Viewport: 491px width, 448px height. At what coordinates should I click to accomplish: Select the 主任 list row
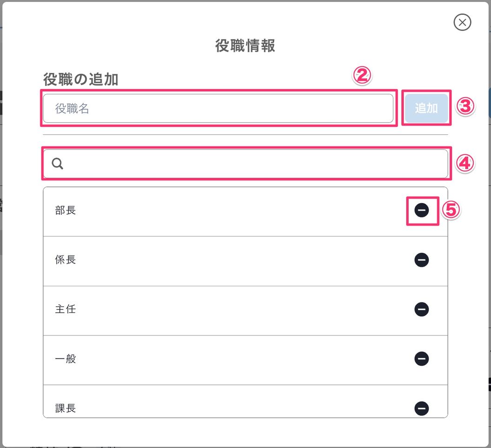click(x=245, y=310)
